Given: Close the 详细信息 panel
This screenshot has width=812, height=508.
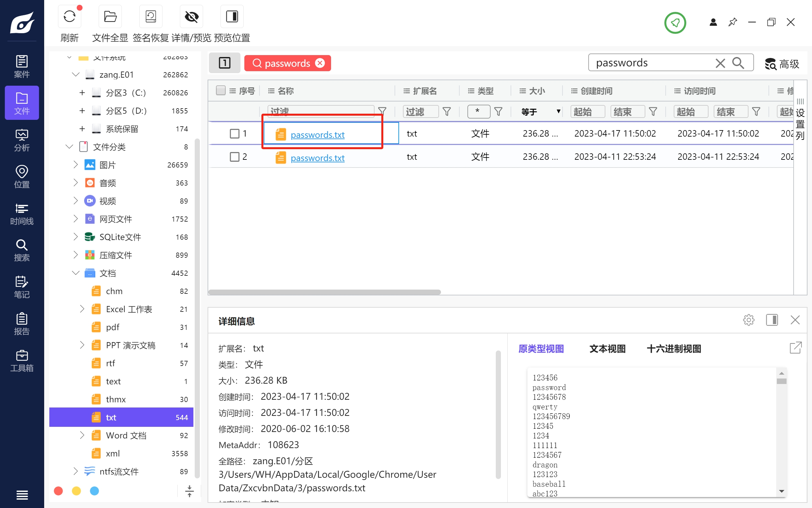Looking at the screenshot, I should click(x=795, y=320).
